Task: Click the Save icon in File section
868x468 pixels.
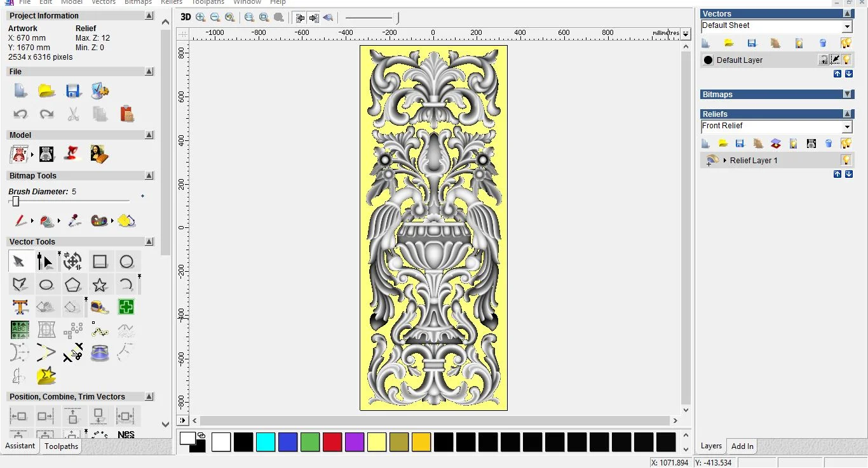Action: pos(73,91)
